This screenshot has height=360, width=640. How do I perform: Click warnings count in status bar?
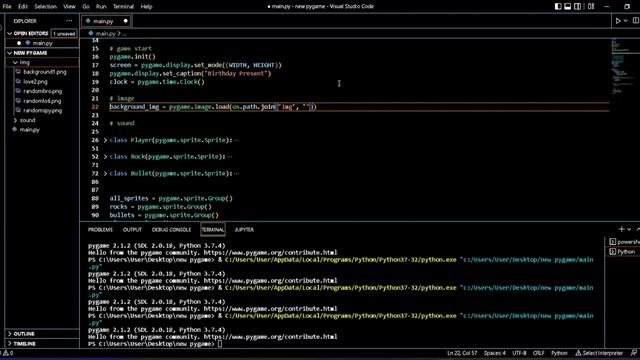pos(8,353)
